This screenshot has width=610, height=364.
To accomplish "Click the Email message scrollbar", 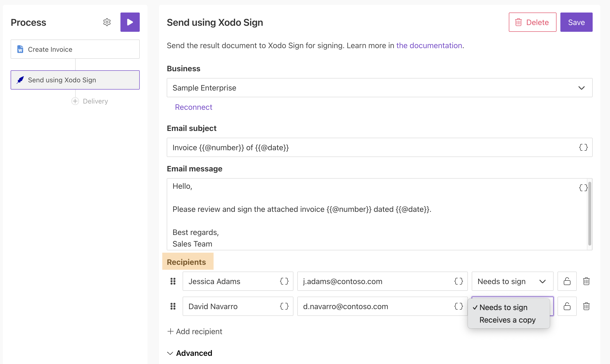I will 589,213.
